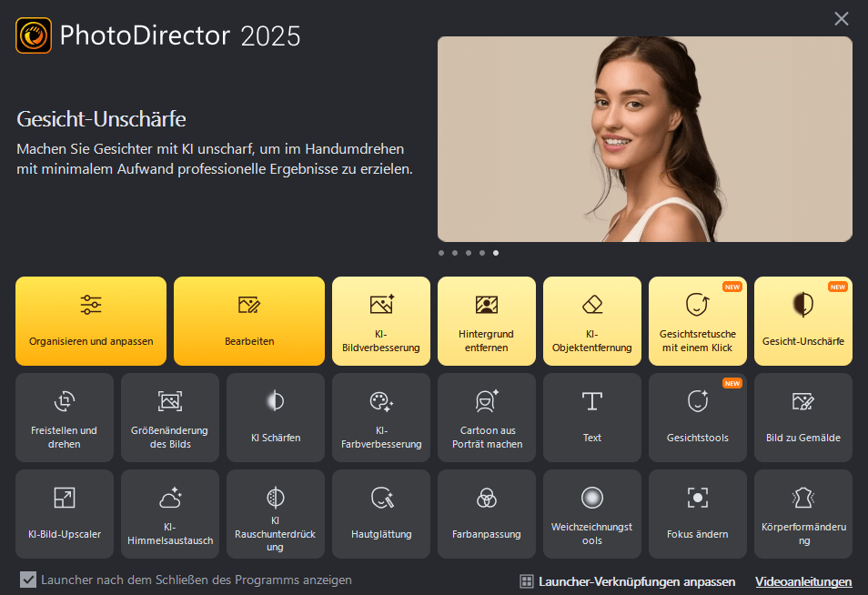This screenshot has height=595, width=868.
Task: Start Größenänderung des Bilds
Action: coord(169,417)
